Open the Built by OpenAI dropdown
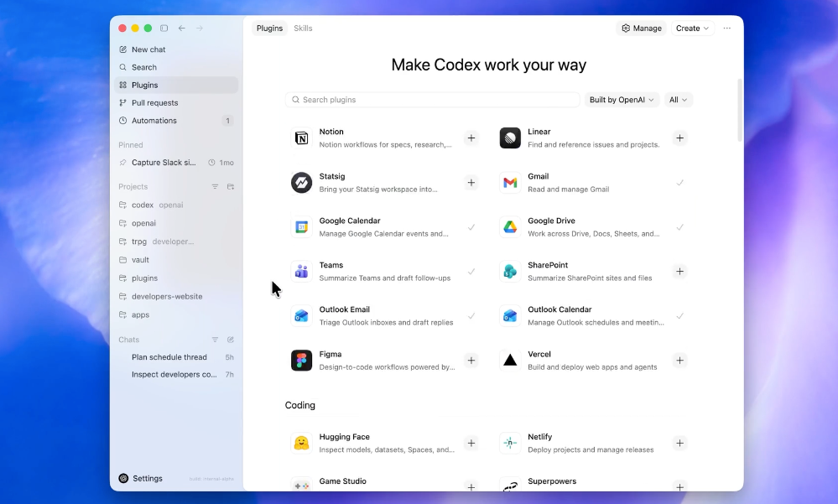The width and height of the screenshot is (838, 504). (622, 100)
